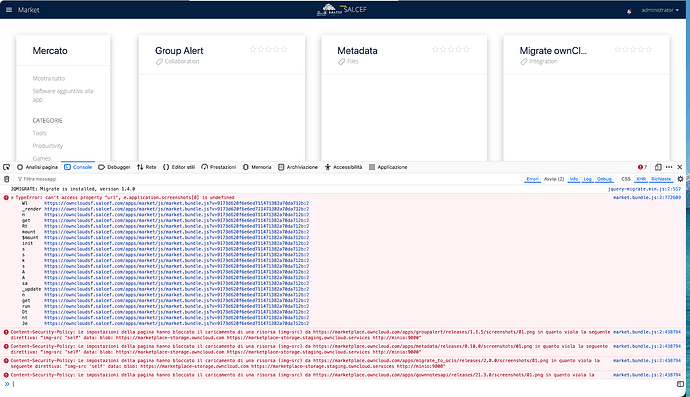Toggle the split console sidebar icon

coord(680,384)
